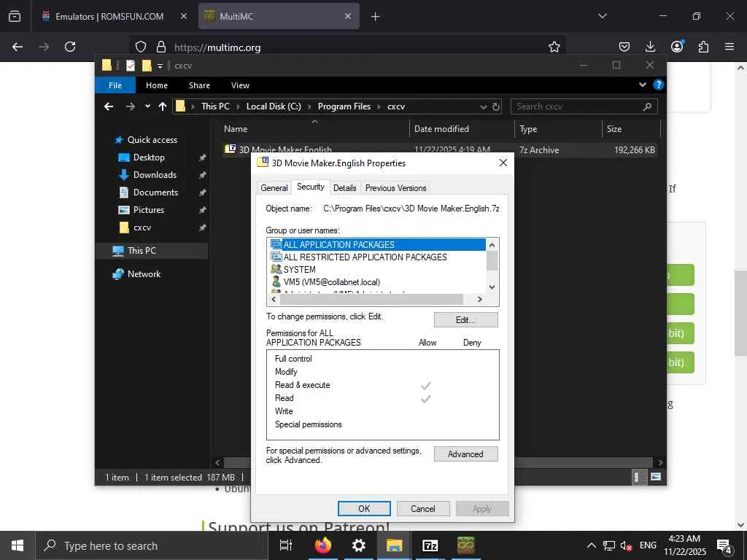Open the View ribbon tab
Screen dimensions: 747x560
[x=240, y=85]
